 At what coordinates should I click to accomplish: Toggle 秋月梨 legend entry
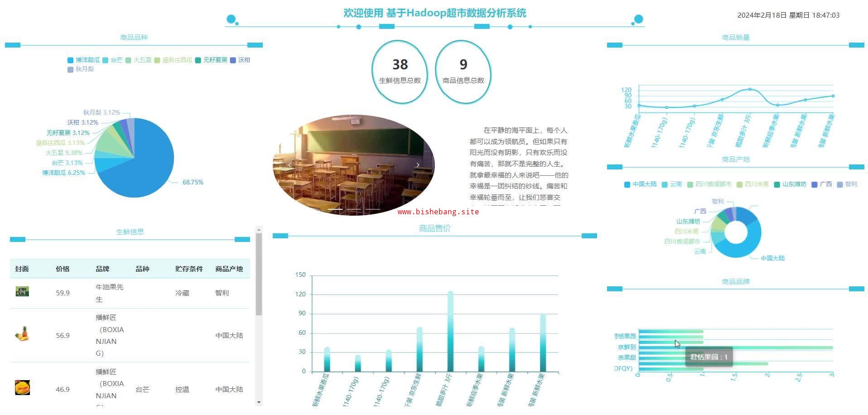point(81,69)
